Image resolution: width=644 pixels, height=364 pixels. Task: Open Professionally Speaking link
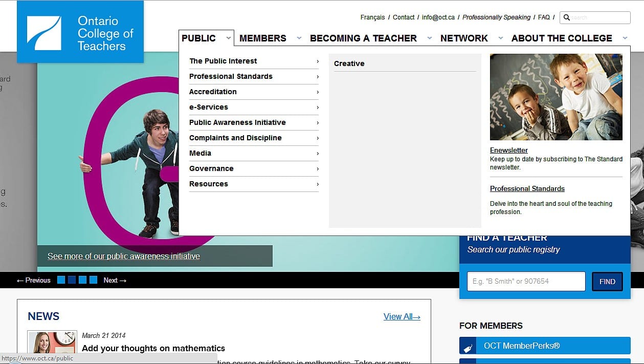(496, 17)
